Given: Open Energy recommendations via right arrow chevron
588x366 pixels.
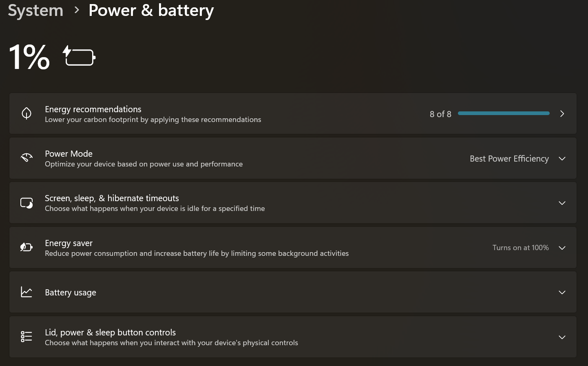Looking at the screenshot, I should [x=562, y=114].
